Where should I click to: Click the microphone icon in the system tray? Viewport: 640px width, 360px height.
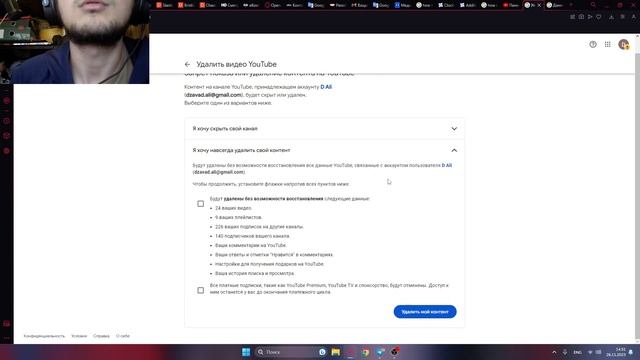click(x=565, y=352)
